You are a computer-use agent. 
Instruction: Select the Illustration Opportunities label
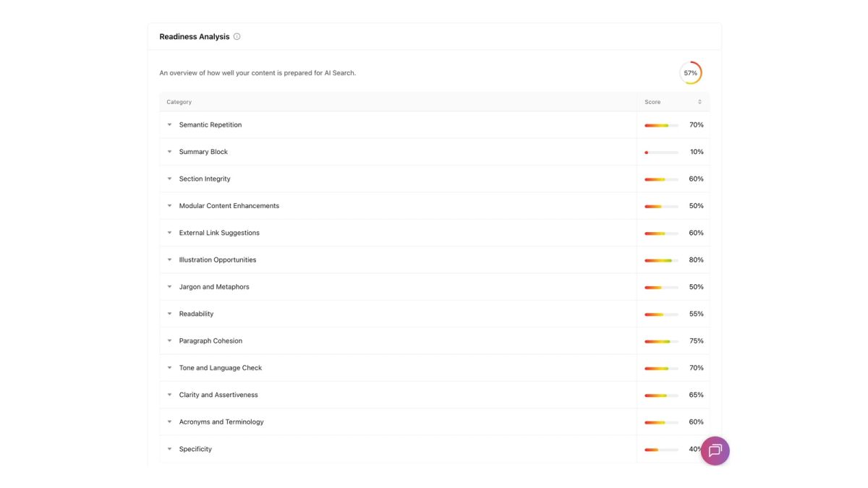(218, 260)
